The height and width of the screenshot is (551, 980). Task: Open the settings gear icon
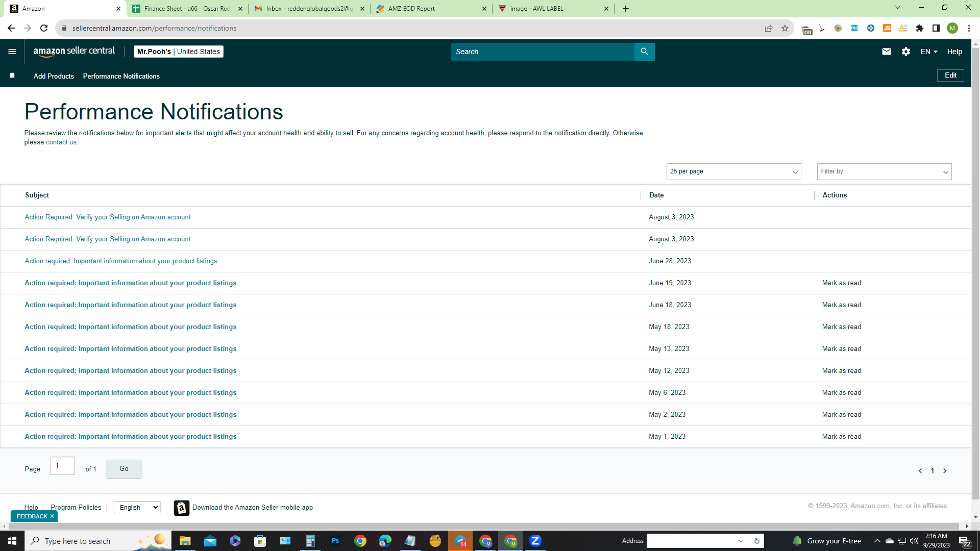click(906, 52)
